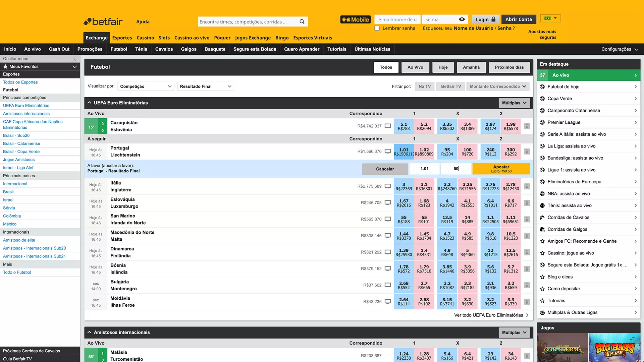Click soccer ball icon beside Premier League
This screenshot has width=644, height=362.
pos(542,122)
